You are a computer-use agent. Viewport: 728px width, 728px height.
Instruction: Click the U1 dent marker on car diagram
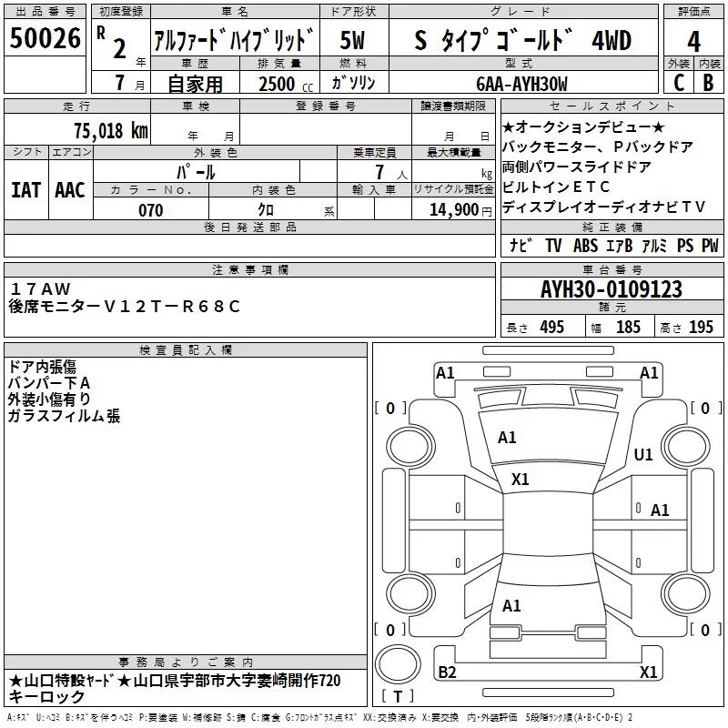643,454
